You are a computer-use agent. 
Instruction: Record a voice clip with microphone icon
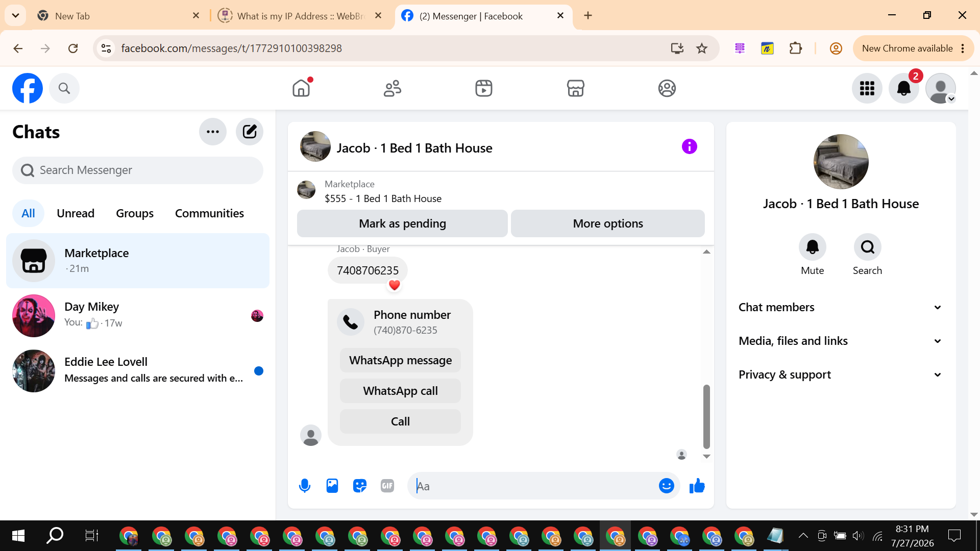point(305,486)
